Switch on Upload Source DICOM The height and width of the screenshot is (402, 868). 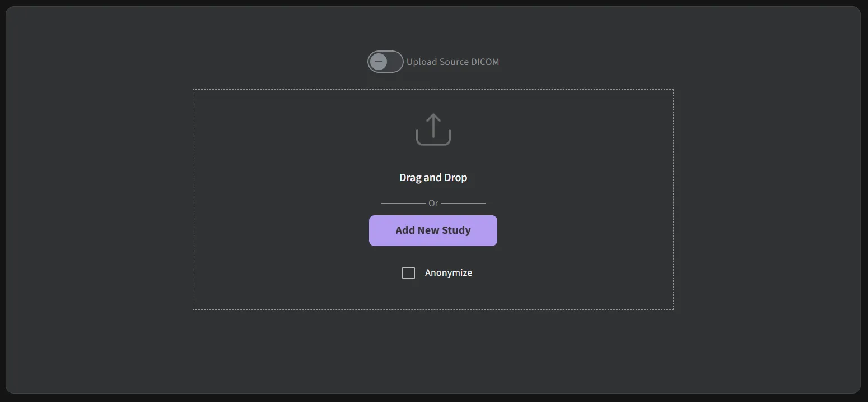coord(385,62)
